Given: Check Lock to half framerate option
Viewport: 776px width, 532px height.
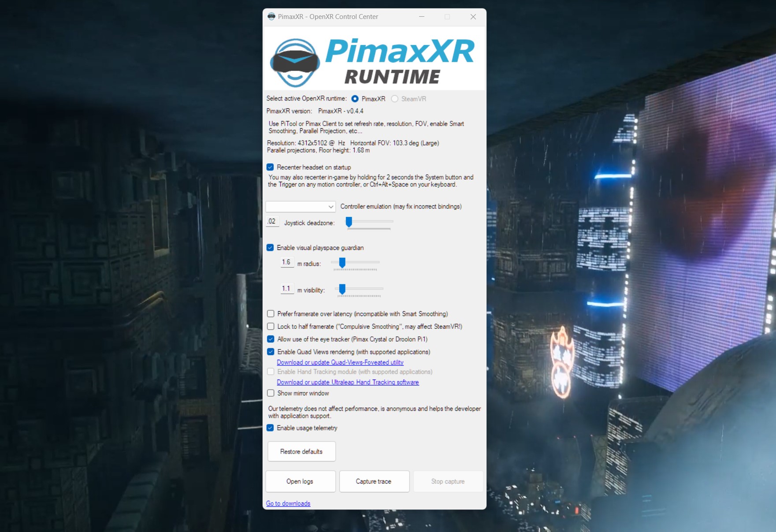Looking at the screenshot, I should [271, 326].
